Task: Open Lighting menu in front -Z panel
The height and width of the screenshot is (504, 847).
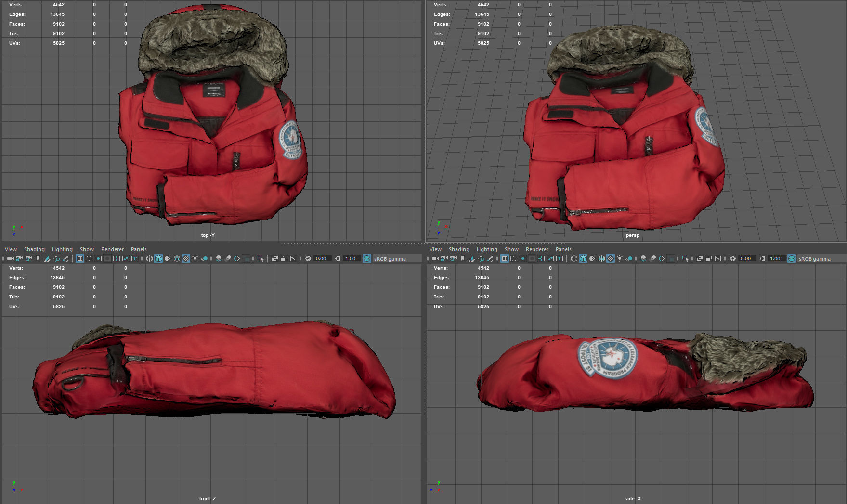Action: click(x=62, y=249)
